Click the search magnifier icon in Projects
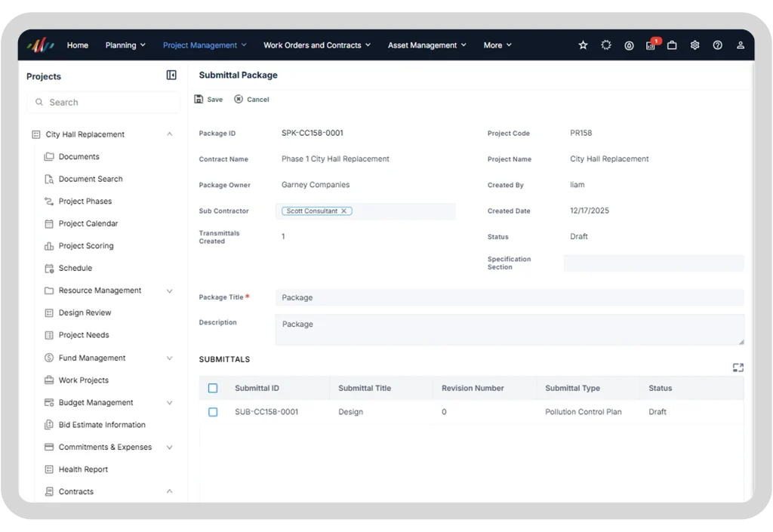Screen dimensions: 773x532 pos(39,102)
